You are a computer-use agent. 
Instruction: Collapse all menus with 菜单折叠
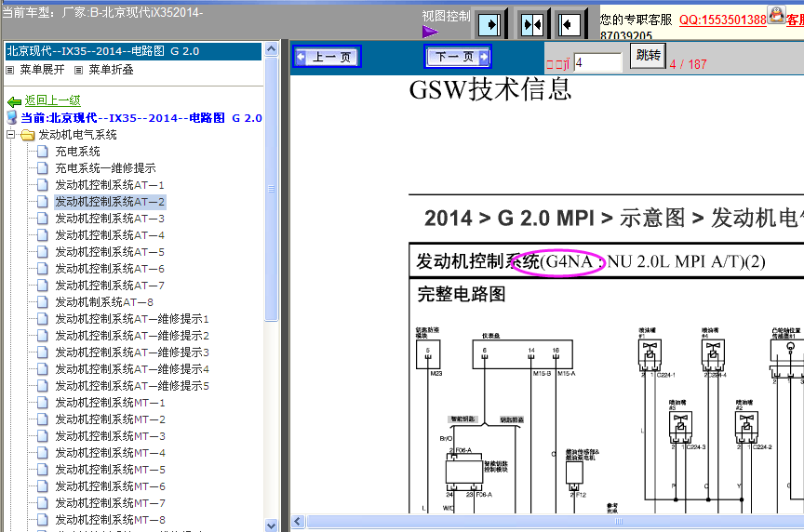coord(111,70)
